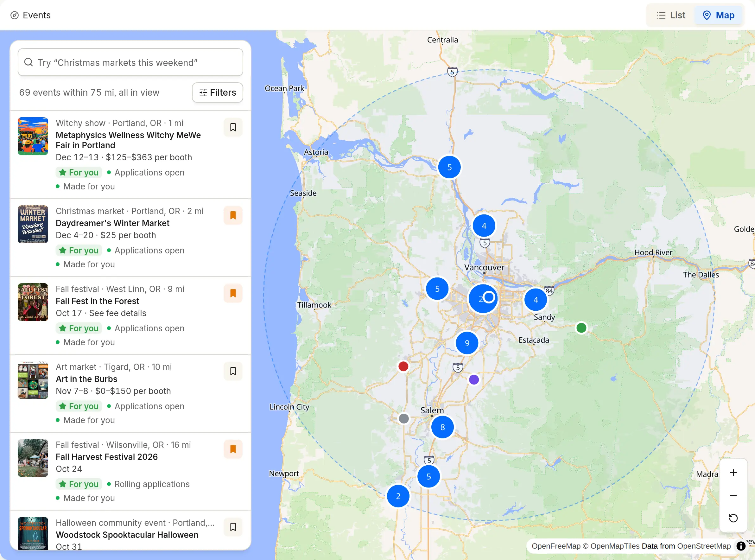This screenshot has height=560, width=755.
Task: Click the '69 events within 75 mi' text
Action: 89,92
